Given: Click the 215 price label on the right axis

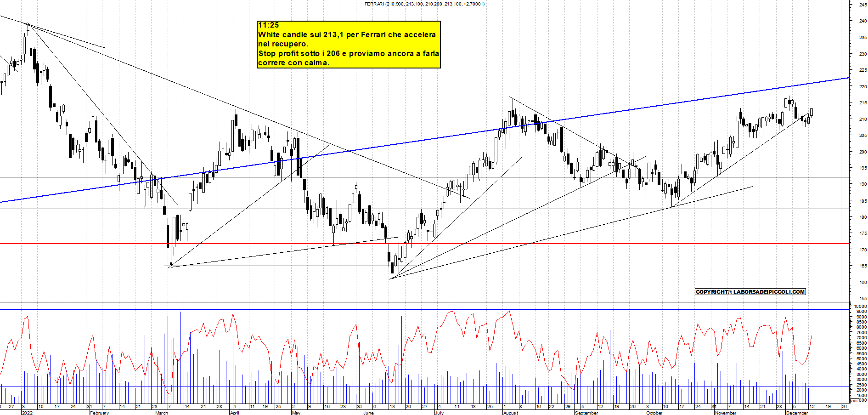Looking at the screenshot, I should pyautogui.click(x=863, y=103).
